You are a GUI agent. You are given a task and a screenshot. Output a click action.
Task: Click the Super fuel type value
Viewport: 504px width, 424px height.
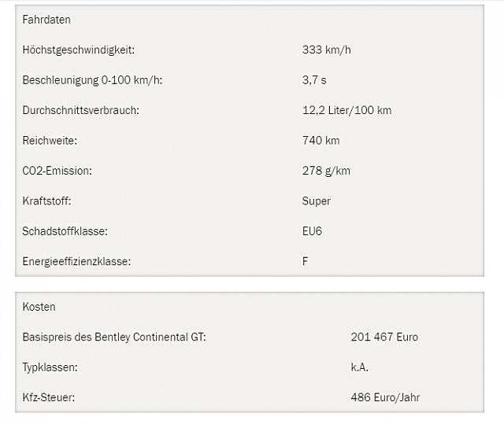pos(317,201)
